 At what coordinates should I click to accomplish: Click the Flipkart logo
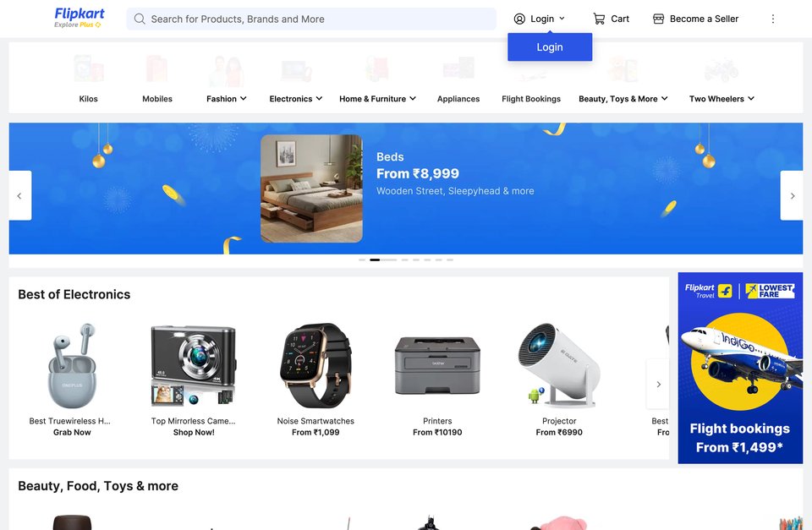(x=80, y=18)
